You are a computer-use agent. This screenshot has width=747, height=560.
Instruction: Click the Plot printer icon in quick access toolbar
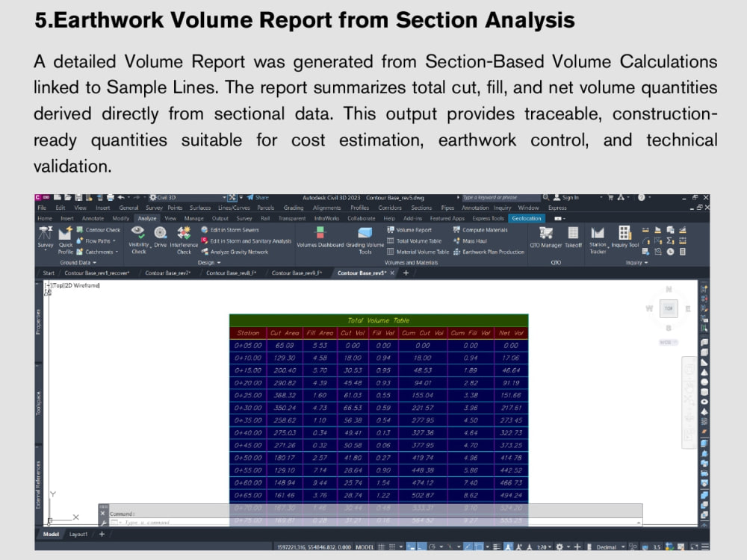coord(110,197)
